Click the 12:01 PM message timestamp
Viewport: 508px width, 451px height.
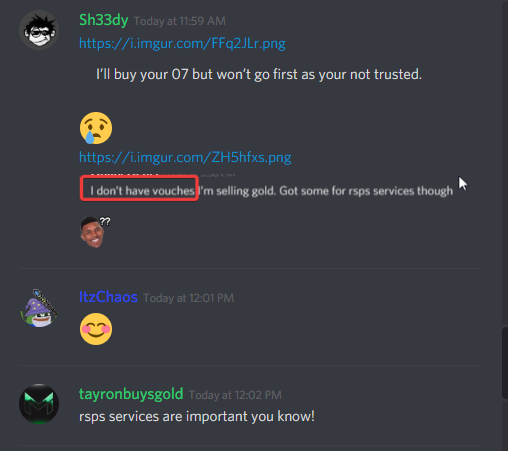click(x=189, y=298)
